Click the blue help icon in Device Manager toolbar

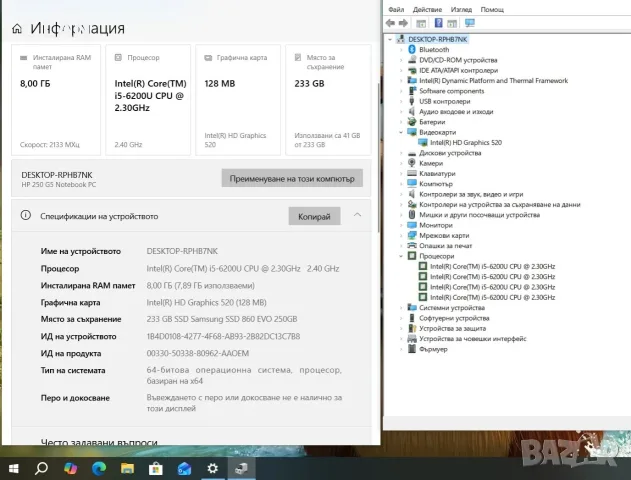439,23
